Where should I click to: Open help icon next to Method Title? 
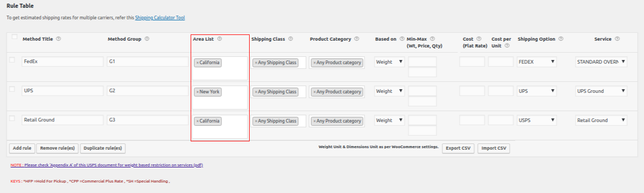pyautogui.click(x=58, y=39)
